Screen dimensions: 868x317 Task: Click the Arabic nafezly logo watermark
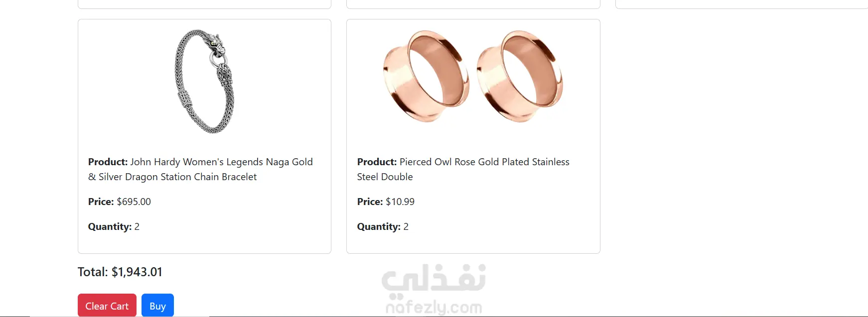coord(434,279)
